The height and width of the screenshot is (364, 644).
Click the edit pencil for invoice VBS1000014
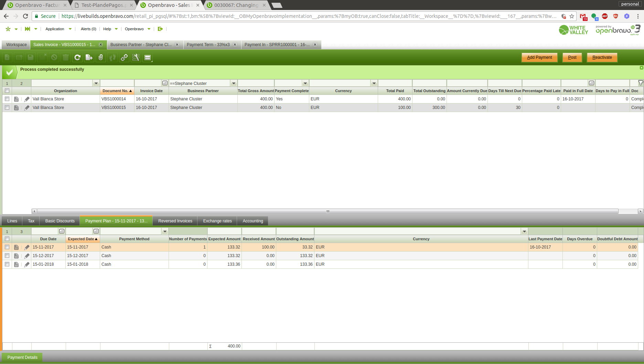(x=27, y=99)
